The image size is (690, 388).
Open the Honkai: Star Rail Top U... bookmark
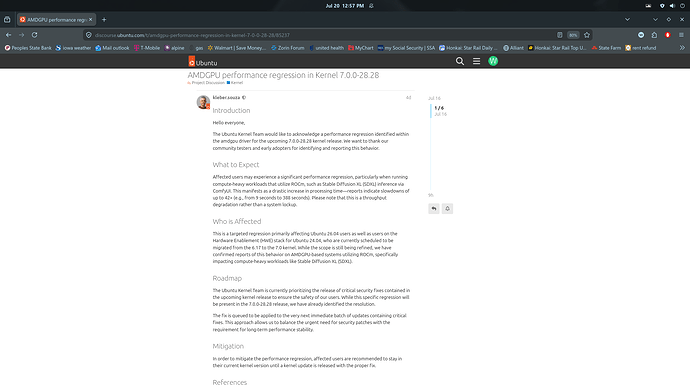pos(557,48)
